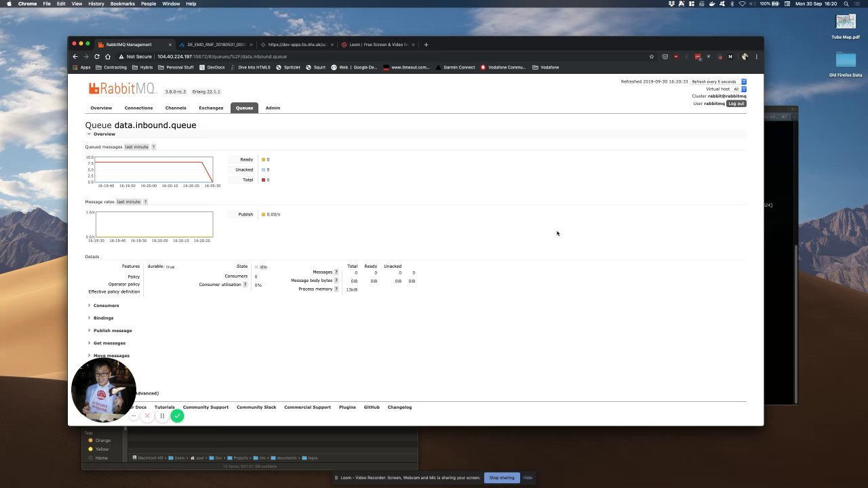The width and height of the screenshot is (868, 488).
Task: Open the Virtual host dropdown
Action: coord(739,89)
